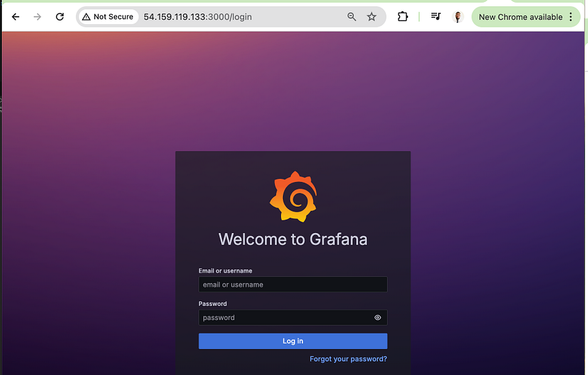Click the Log in button
The width and height of the screenshot is (588, 375).
pos(293,341)
